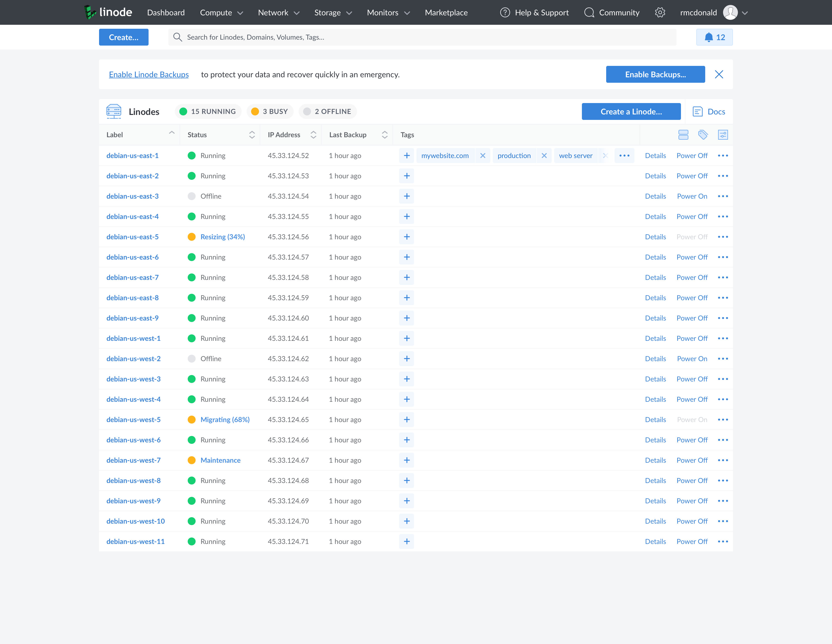This screenshot has height=644, width=832.
Task: Click the Help & Support question icon
Action: point(505,13)
